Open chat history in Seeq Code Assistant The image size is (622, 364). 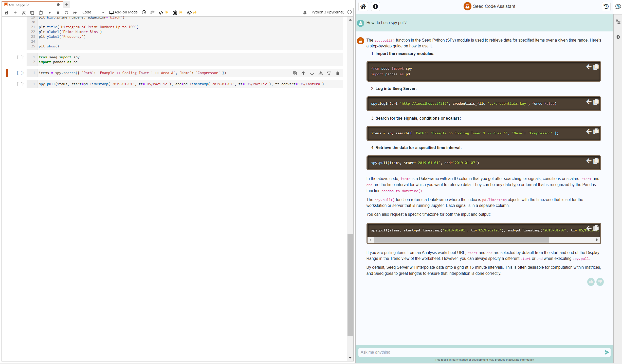tap(606, 7)
